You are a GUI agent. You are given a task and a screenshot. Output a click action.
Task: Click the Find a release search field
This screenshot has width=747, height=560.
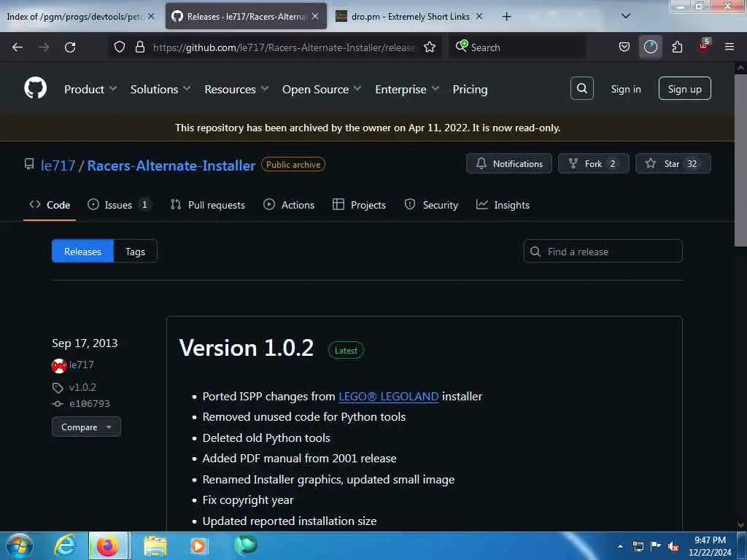tap(603, 251)
